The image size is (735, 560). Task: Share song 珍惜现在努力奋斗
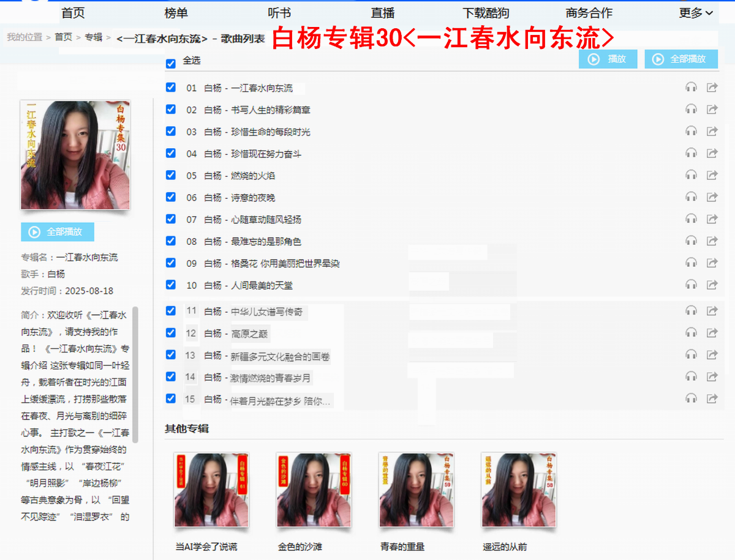click(x=712, y=153)
